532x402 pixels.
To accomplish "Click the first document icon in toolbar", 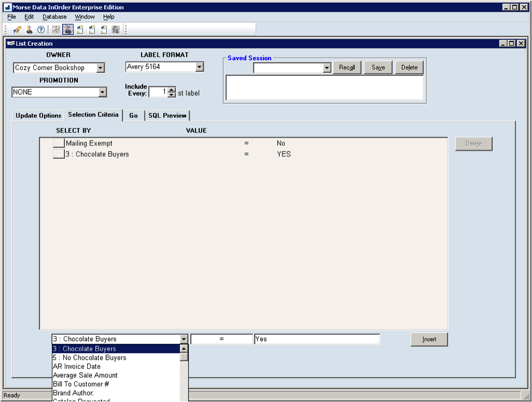I will [x=80, y=29].
